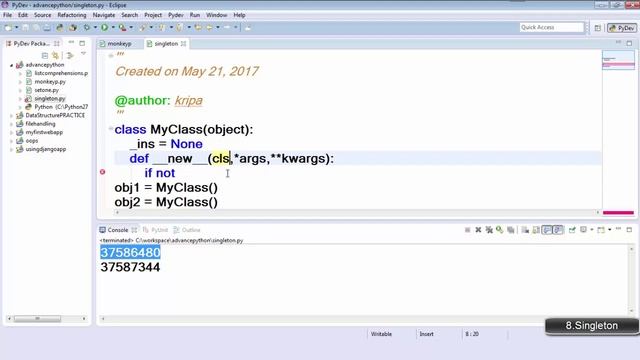Click console output 37587344
This screenshot has width=640, height=360.
130,267
